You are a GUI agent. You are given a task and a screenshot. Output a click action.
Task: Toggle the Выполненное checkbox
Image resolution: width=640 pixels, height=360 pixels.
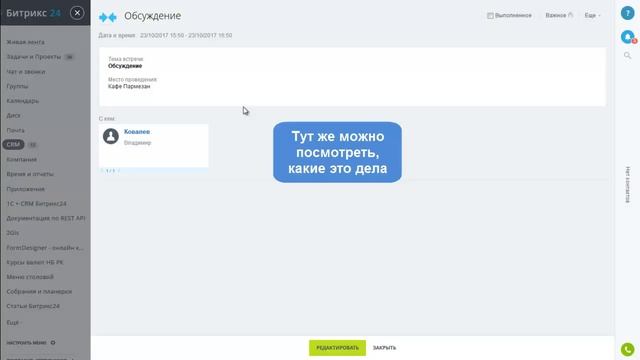tap(490, 16)
